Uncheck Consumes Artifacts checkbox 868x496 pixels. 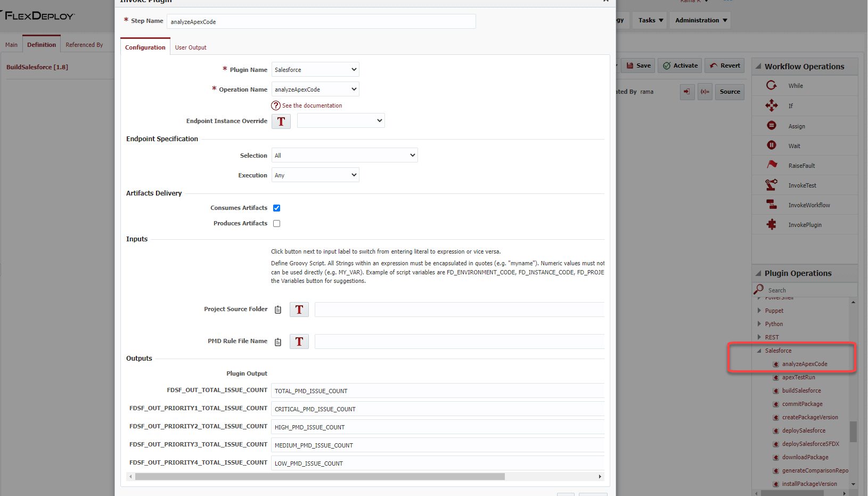276,208
